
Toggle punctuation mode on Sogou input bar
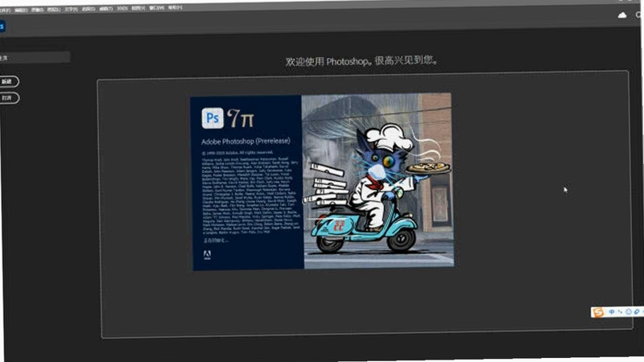620,312
